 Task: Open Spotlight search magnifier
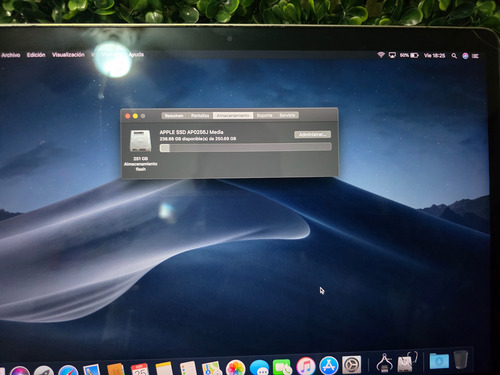(x=454, y=56)
